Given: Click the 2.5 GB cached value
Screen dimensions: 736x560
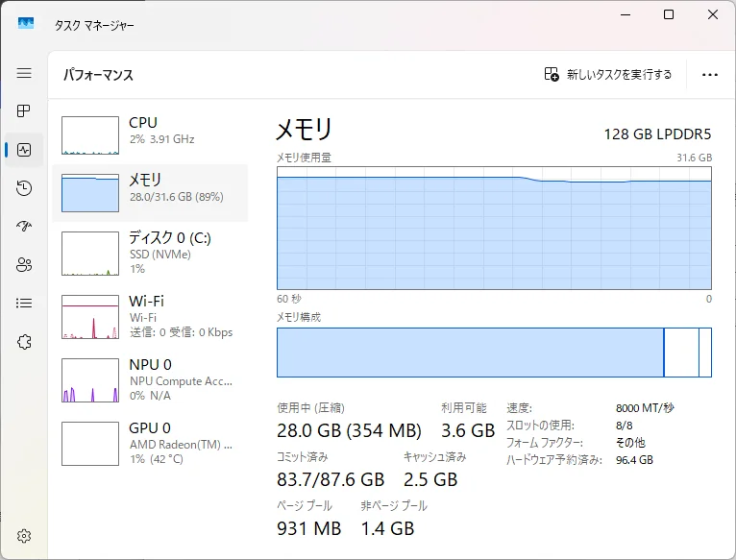Looking at the screenshot, I should 430,479.
